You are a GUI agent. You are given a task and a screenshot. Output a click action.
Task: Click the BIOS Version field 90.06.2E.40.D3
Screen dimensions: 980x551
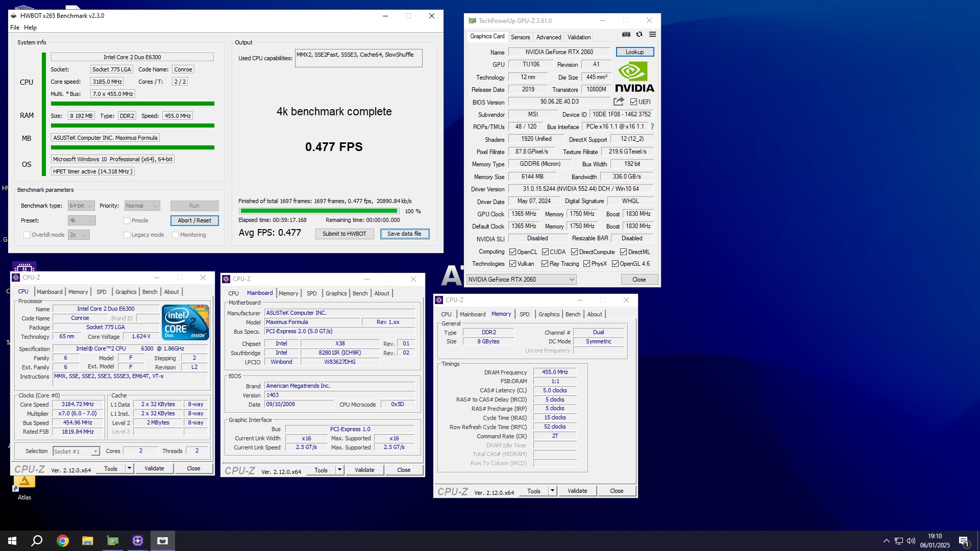coord(559,102)
